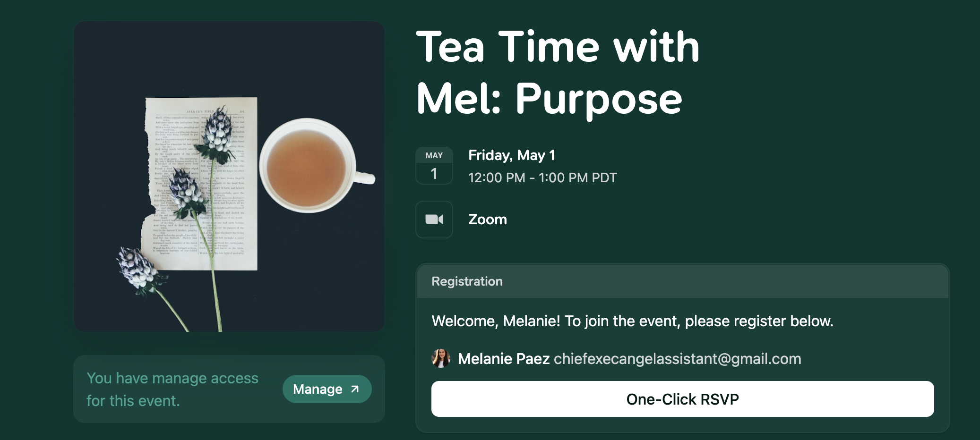Click the arrow icon in Manage button
Screen dimensions: 980x440
click(355, 389)
